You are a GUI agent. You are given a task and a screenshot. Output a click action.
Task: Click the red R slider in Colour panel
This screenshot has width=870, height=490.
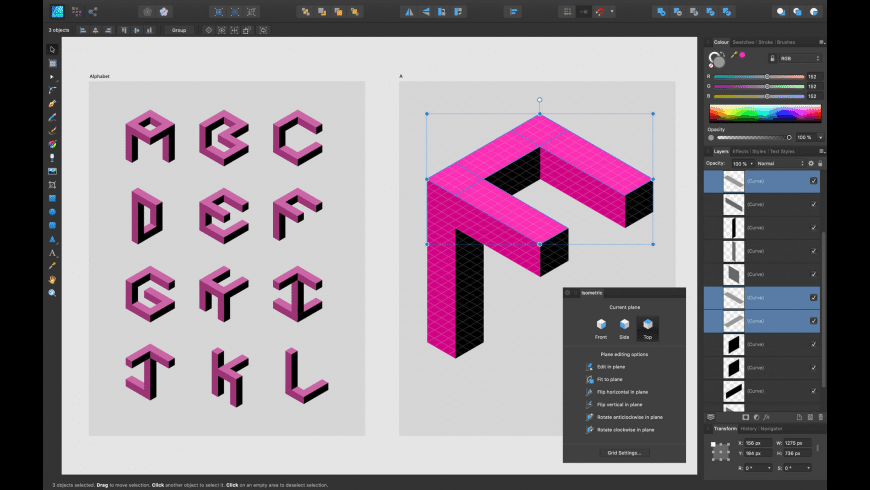coord(758,77)
